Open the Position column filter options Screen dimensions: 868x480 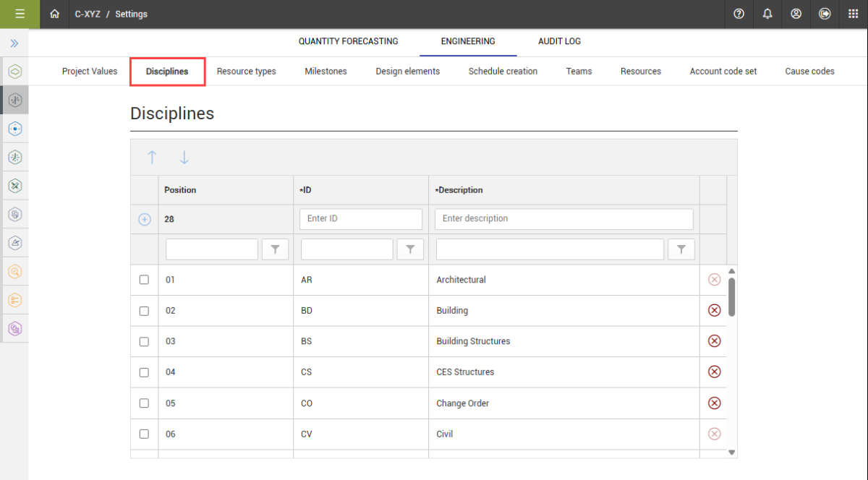tap(275, 249)
